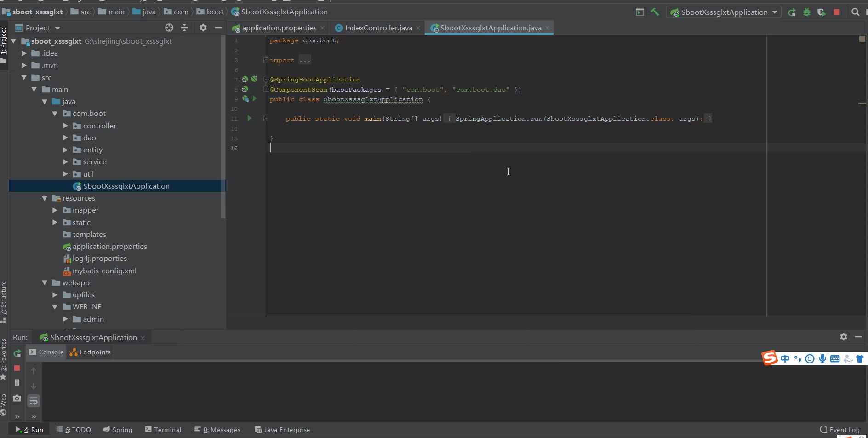Click the locate file target icon in Project panel
The height and width of the screenshot is (438, 868).
[169, 28]
